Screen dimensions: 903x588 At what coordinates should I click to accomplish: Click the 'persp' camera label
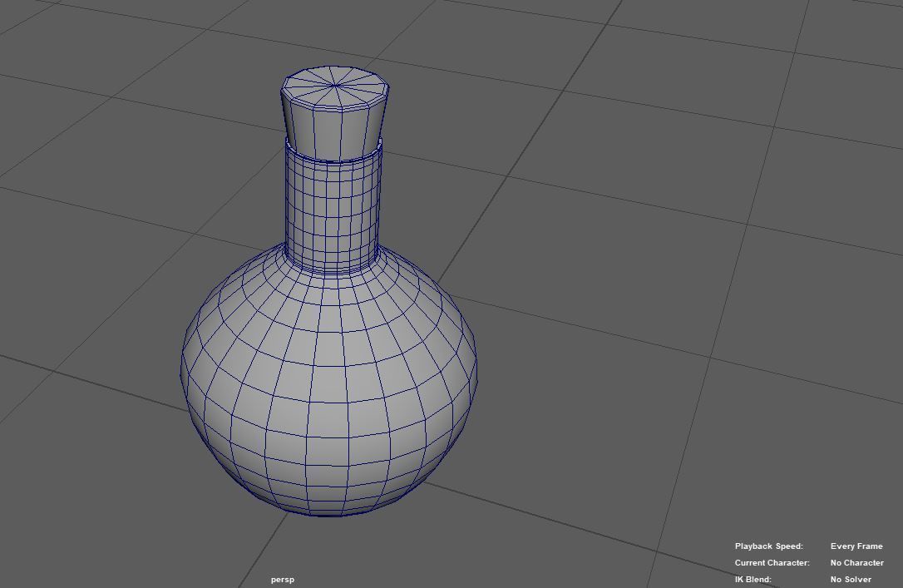click(282, 580)
